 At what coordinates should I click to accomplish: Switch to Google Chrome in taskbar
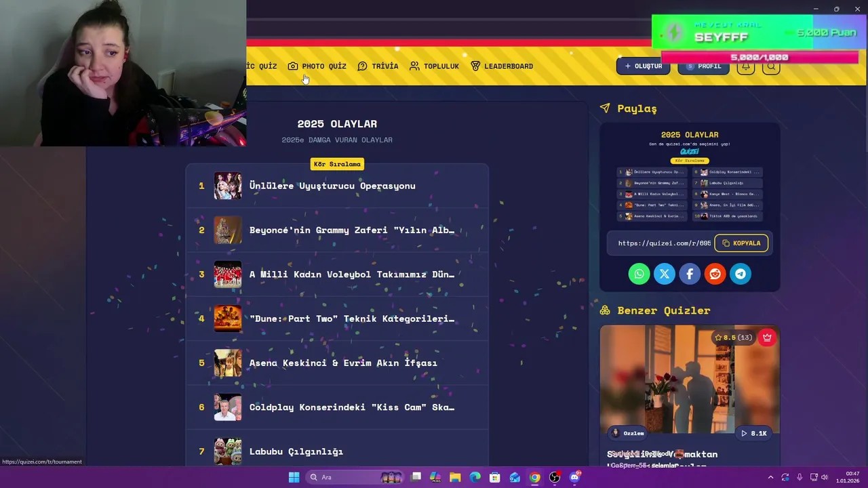[x=535, y=477]
